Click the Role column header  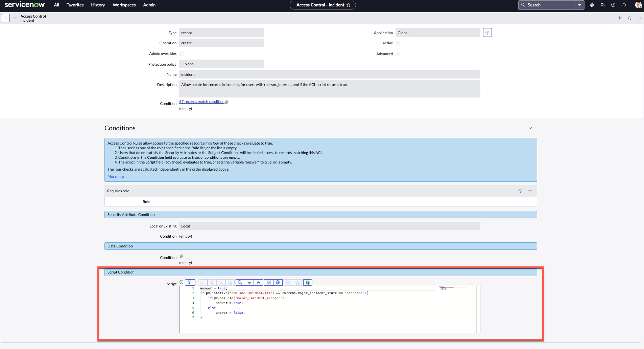(146, 202)
